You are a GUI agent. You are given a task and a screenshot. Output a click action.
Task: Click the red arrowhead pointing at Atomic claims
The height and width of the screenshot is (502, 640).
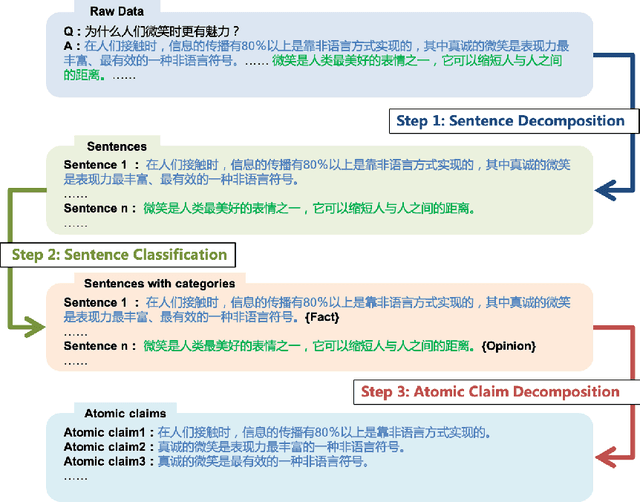603,459
